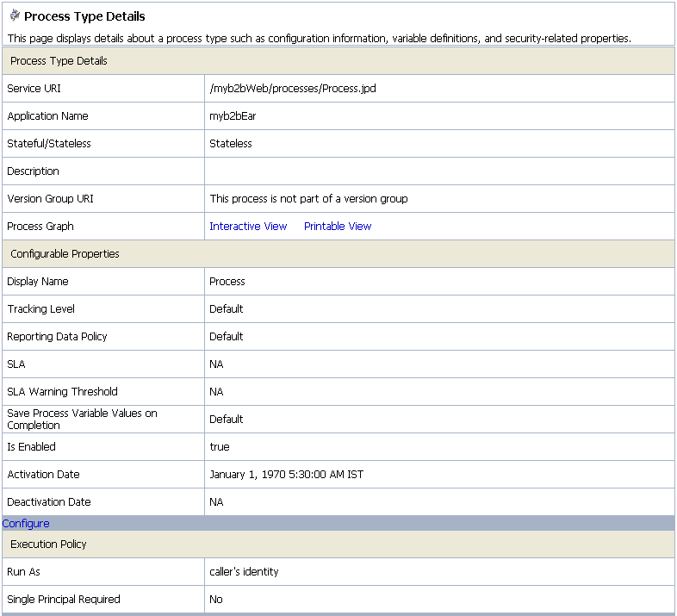Click the Process Type Details page title
The width and height of the screenshot is (677, 616).
pyautogui.click(x=84, y=16)
